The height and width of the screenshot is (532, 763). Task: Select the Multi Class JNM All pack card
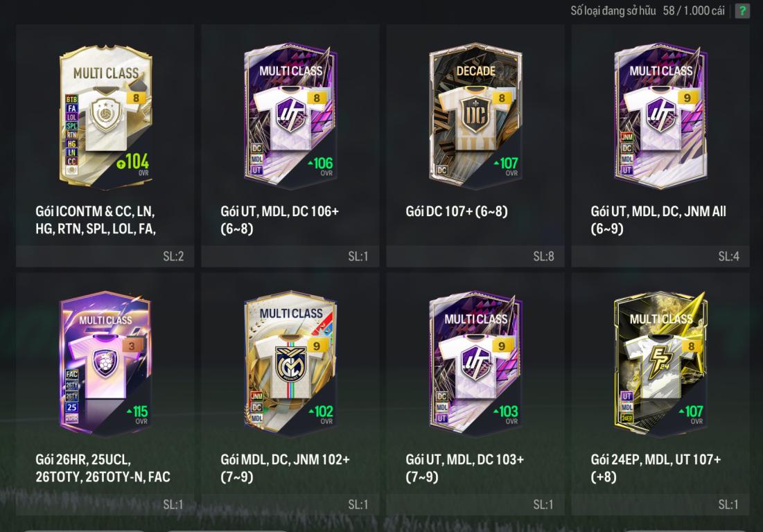tap(661, 116)
